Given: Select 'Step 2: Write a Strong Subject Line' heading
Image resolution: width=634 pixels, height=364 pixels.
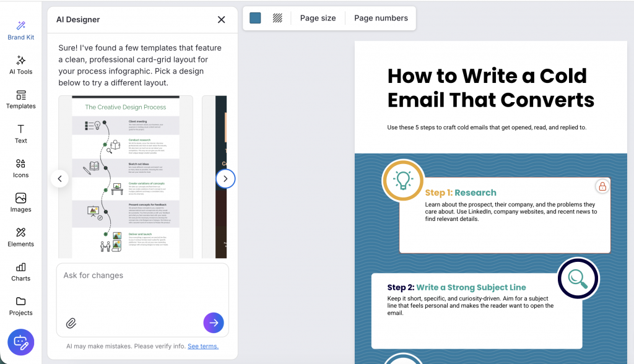Looking at the screenshot, I should tap(456, 287).
